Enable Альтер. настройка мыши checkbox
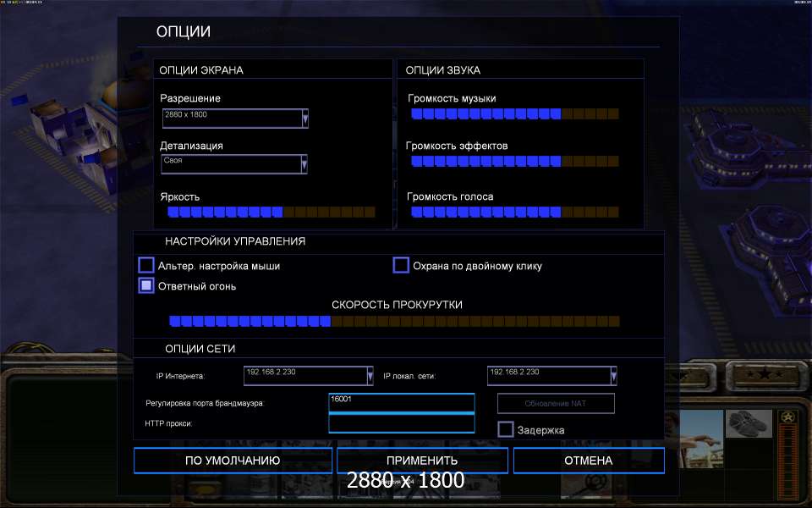Screen dimensions: 812x508 pos(146,265)
